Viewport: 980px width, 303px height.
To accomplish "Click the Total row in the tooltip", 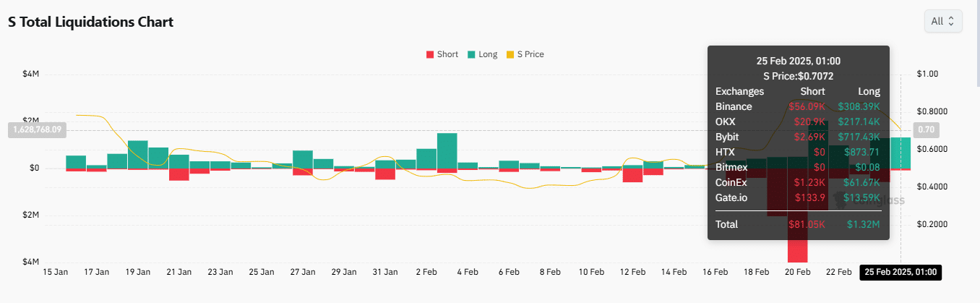I will pyautogui.click(x=798, y=224).
